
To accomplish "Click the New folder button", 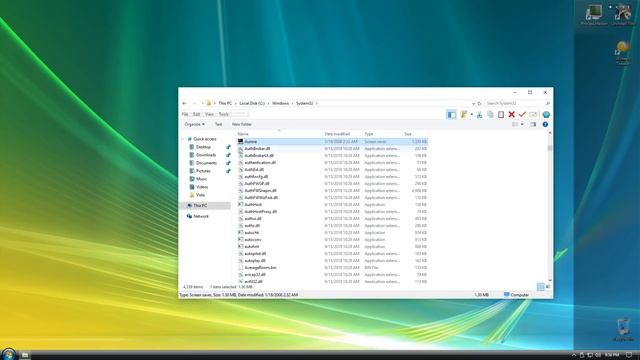I will 242,124.
